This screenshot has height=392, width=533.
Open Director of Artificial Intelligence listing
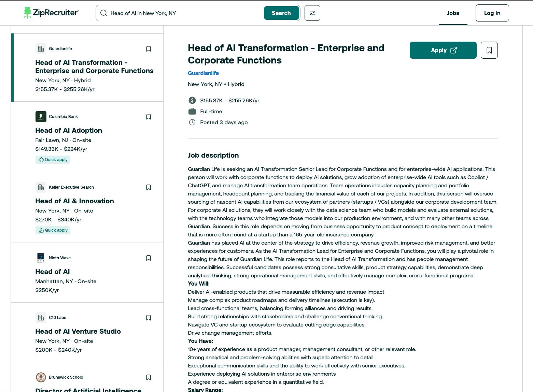click(88, 390)
